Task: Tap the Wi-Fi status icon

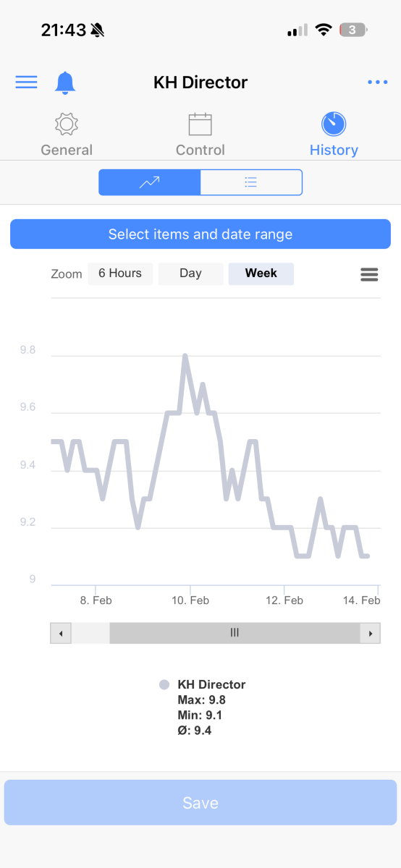Action: [324, 30]
